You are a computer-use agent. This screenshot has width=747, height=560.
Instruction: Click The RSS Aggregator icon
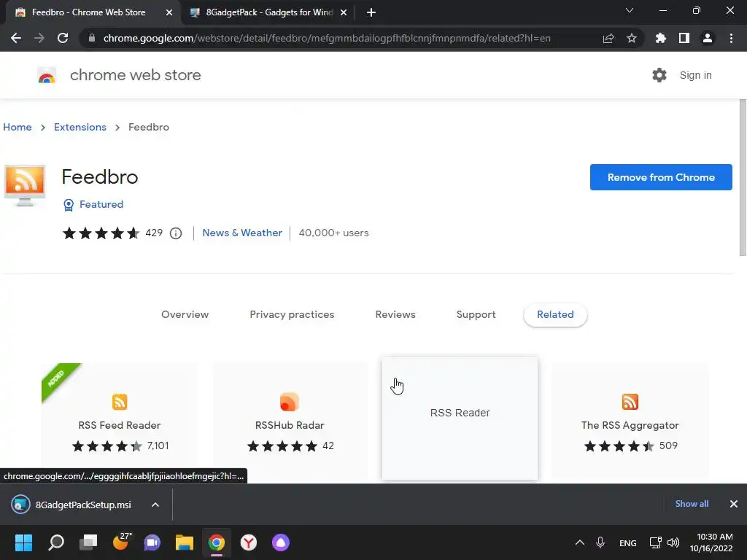coord(630,402)
